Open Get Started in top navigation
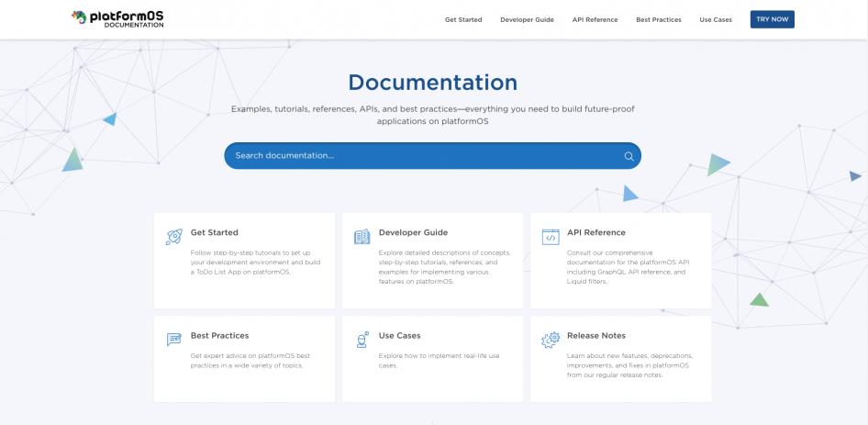 pyautogui.click(x=463, y=19)
